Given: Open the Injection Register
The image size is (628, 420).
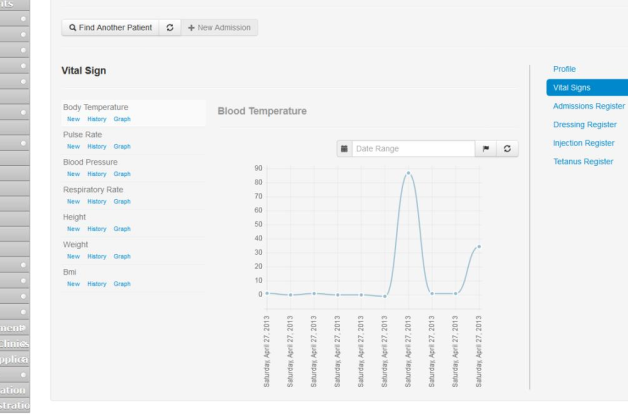Looking at the screenshot, I should [583, 143].
